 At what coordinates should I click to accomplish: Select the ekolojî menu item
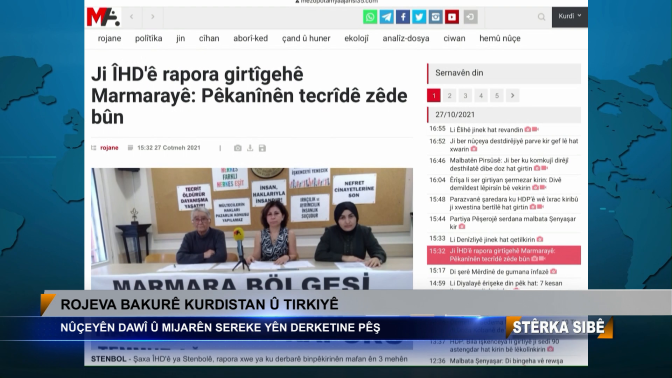pyautogui.click(x=356, y=38)
